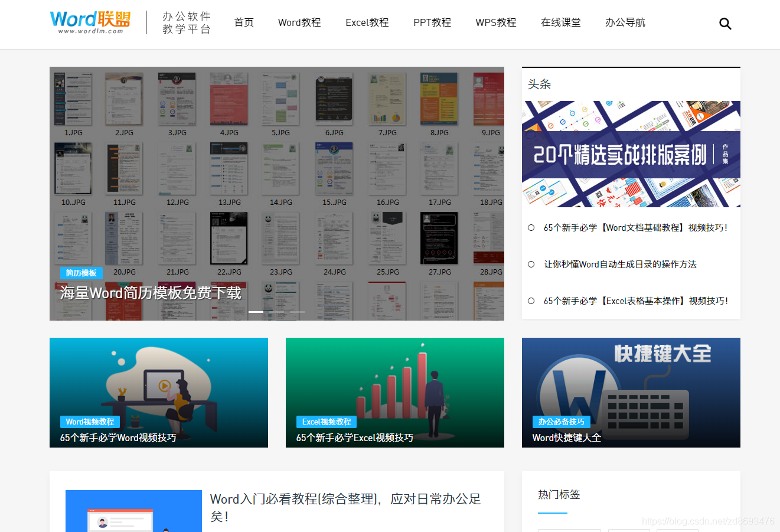The height and width of the screenshot is (532, 780).
Task: Click bullet circle beside 自动生成目录 headline
Action: (x=531, y=264)
